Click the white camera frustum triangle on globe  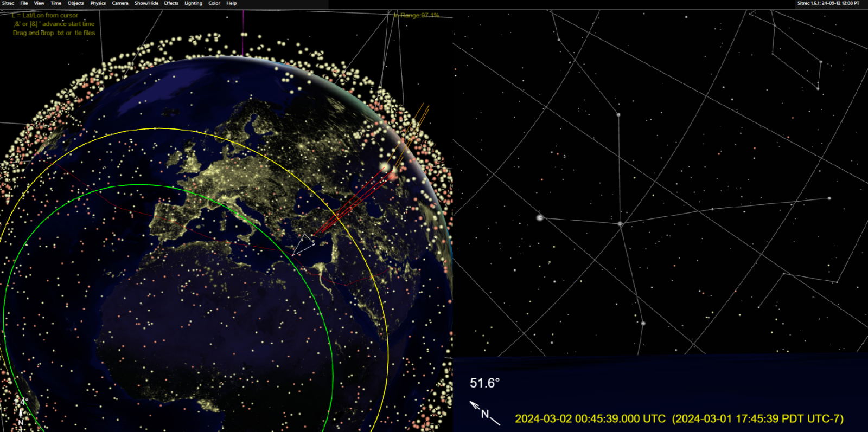coord(304,244)
